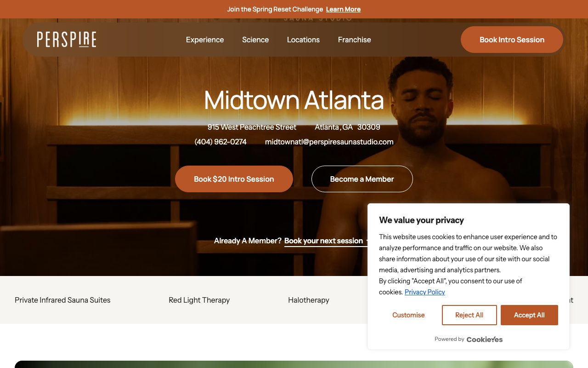Screen dimensions: 588x368
Task: Reject All cookies
Action: click(x=469, y=315)
